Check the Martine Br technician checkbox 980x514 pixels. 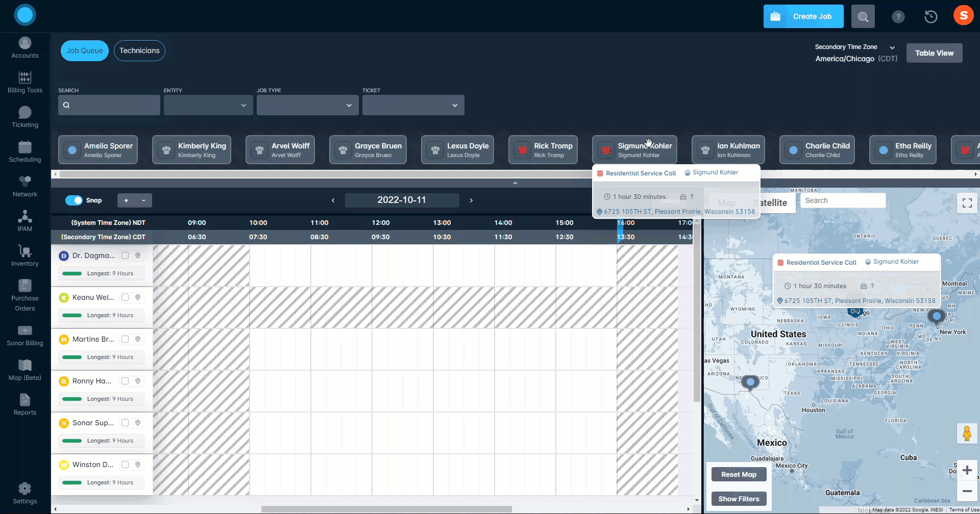125,339
